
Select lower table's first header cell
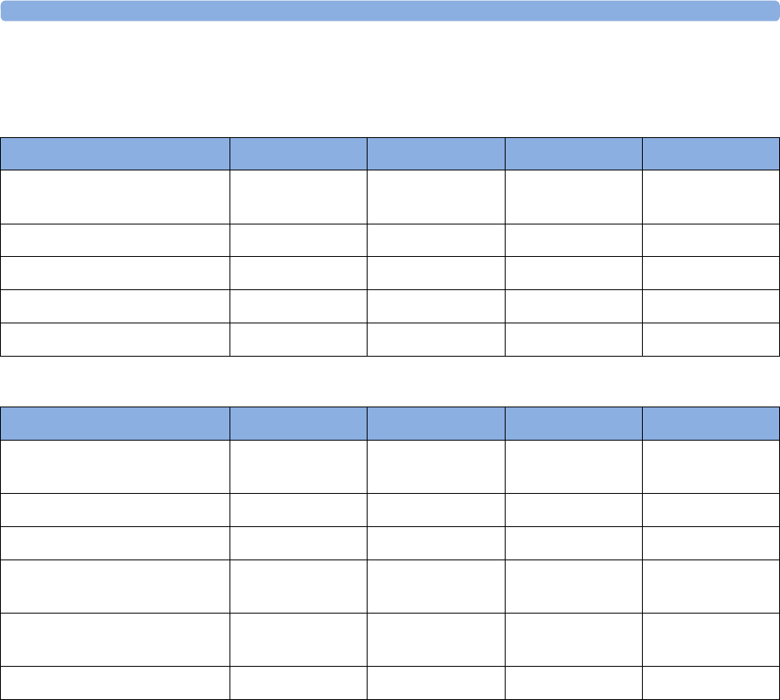click(x=115, y=424)
